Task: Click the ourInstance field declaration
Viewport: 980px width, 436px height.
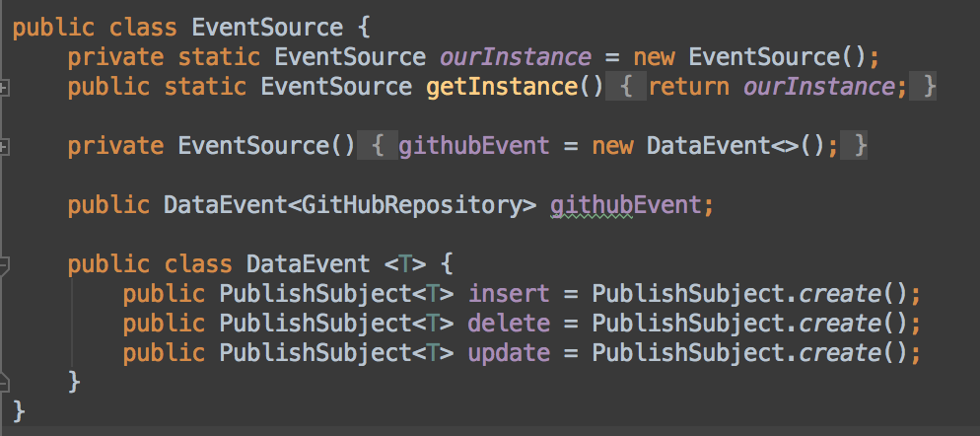Action: [516, 57]
